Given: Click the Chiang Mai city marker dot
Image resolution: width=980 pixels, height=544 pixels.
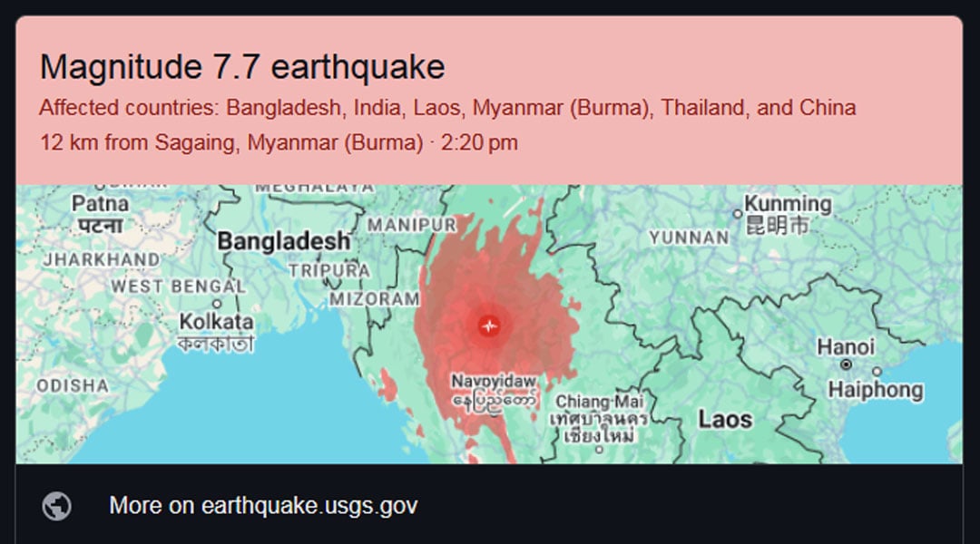Looking at the screenshot, I should click(599, 449).
